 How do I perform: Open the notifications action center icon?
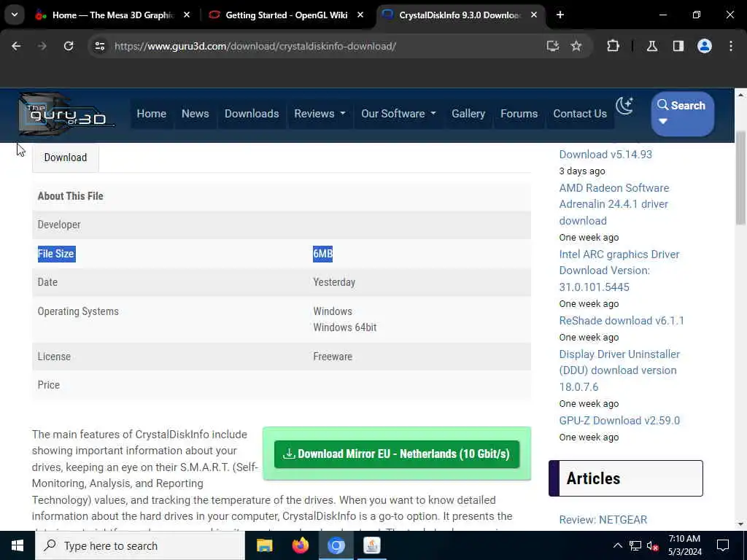[723, 545]
